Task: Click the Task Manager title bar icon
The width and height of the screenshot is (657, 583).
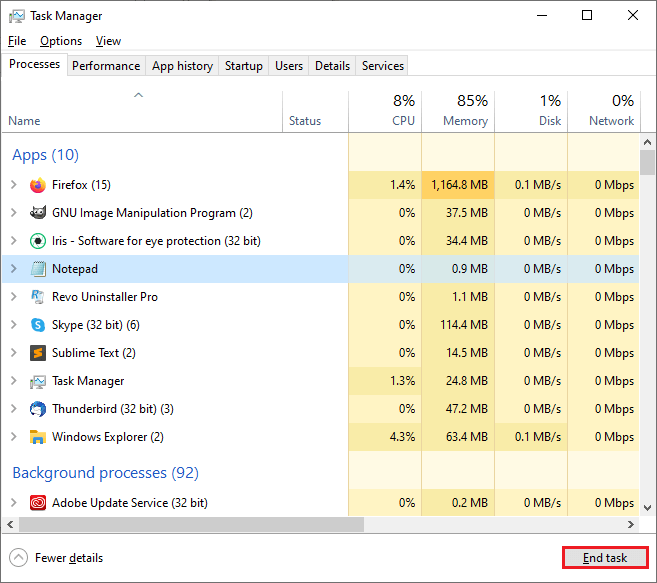Action: coord(17,16)
